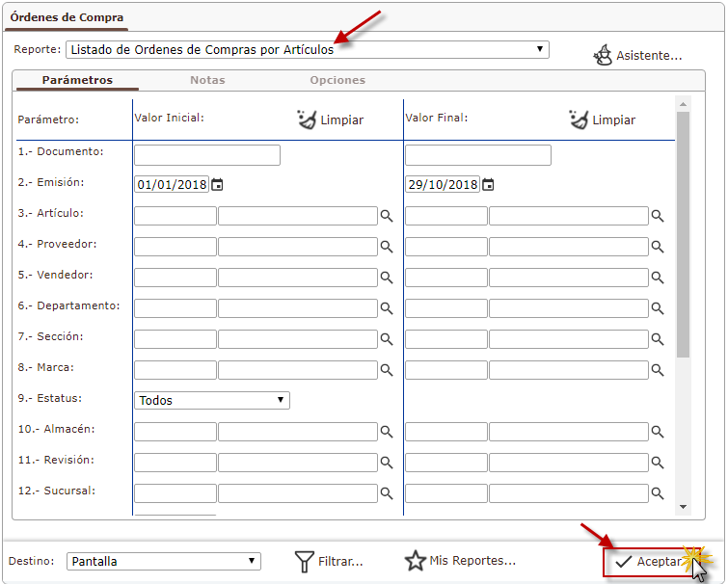
Task: Focus final Proveedor code field
Action: 446,247
